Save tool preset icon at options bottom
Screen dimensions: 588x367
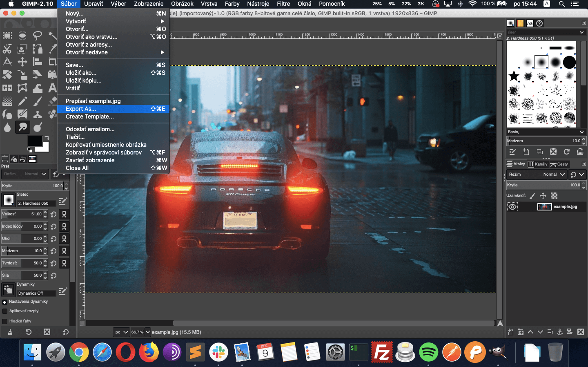10,332
